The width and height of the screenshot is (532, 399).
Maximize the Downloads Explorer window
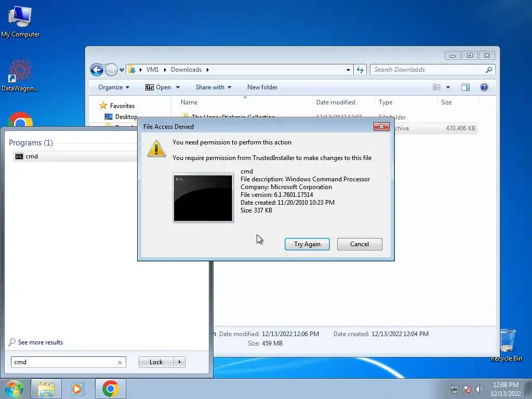point(470,55)
